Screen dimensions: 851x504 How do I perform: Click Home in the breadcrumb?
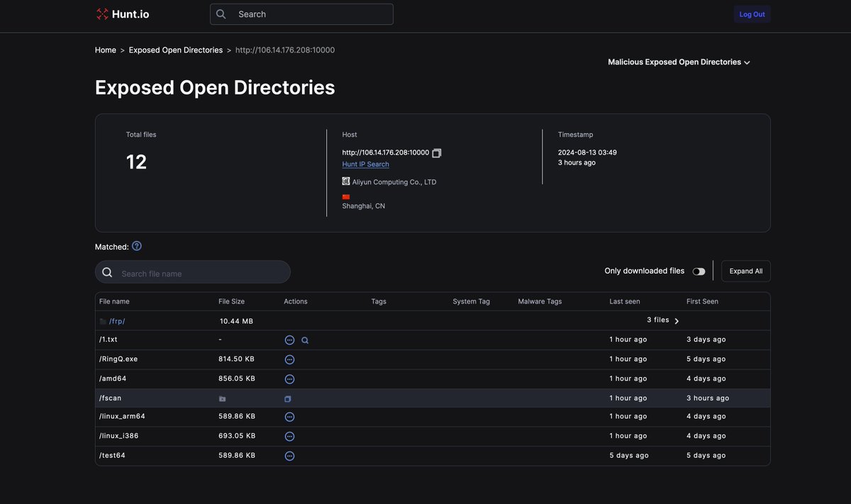(106, 50)
